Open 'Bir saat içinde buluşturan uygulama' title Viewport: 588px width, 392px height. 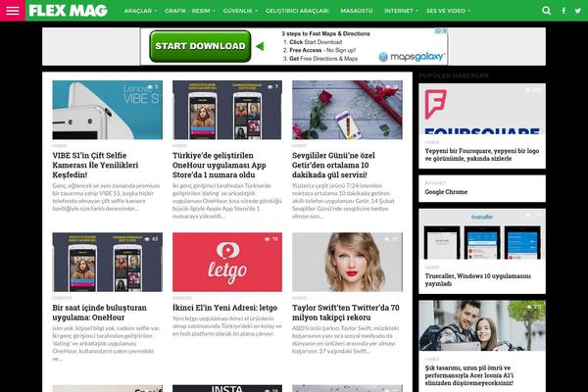click(x=99, y=313)
